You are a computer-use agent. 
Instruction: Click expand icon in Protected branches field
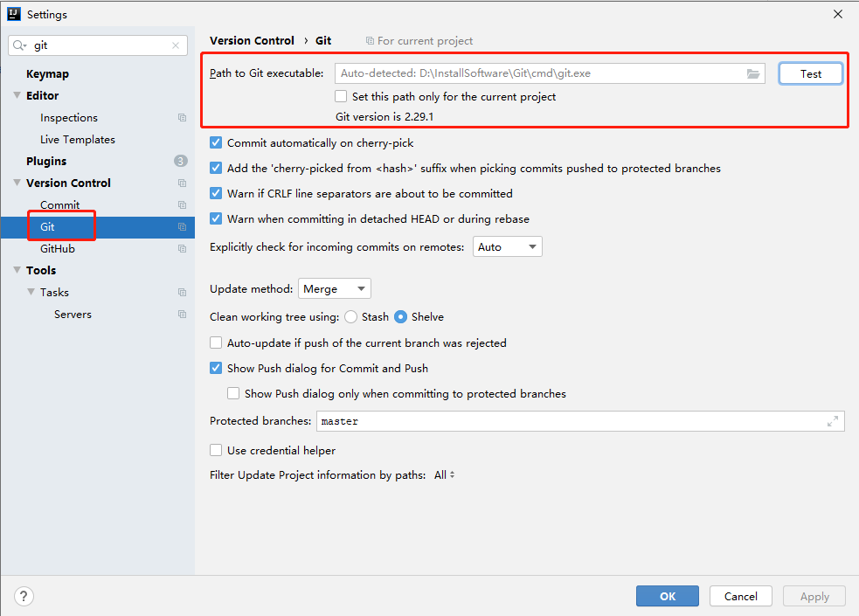832,421
